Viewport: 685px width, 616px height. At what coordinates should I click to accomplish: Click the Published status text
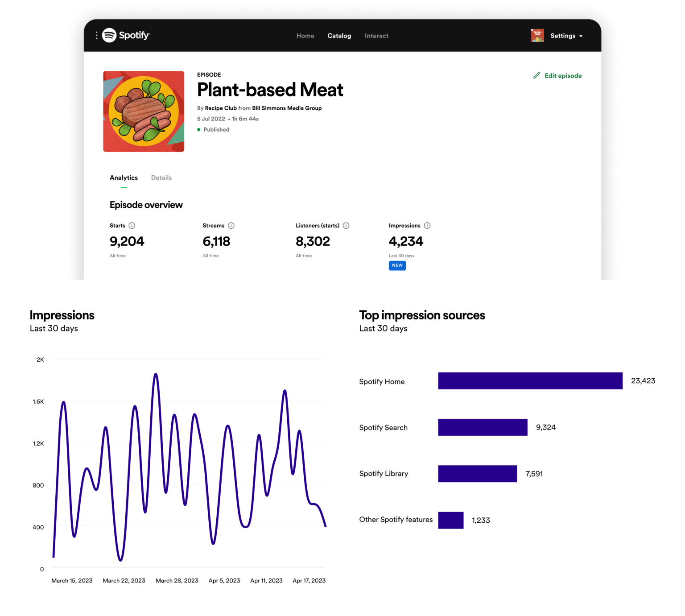[x=216, y=130]
